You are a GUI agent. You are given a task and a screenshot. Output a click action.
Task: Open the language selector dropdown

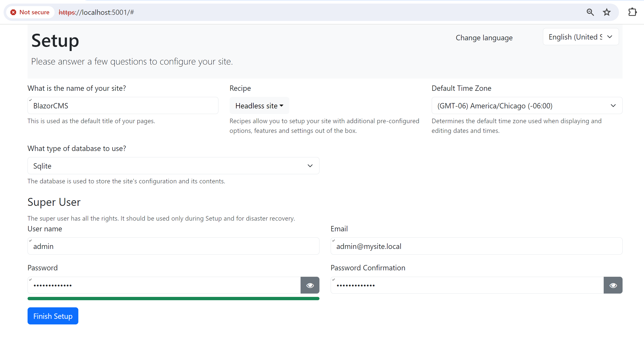(x=580, y=37)
